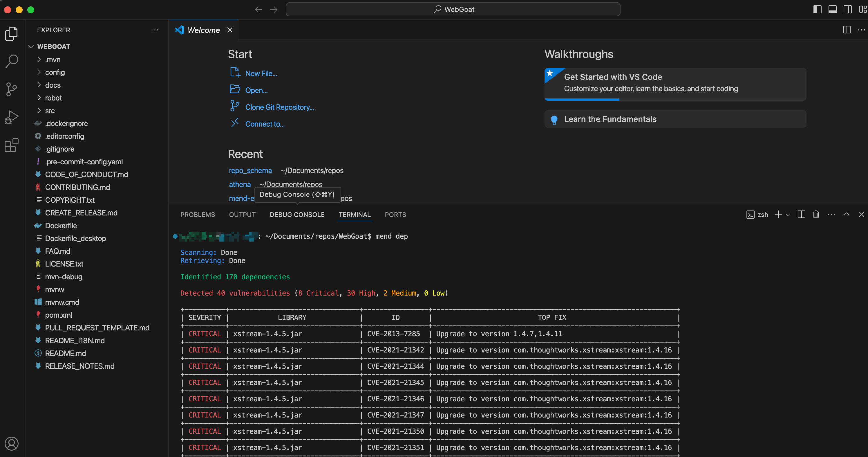
Task: Switch to the PROBLEMS tab
Action: click(198, 215)
